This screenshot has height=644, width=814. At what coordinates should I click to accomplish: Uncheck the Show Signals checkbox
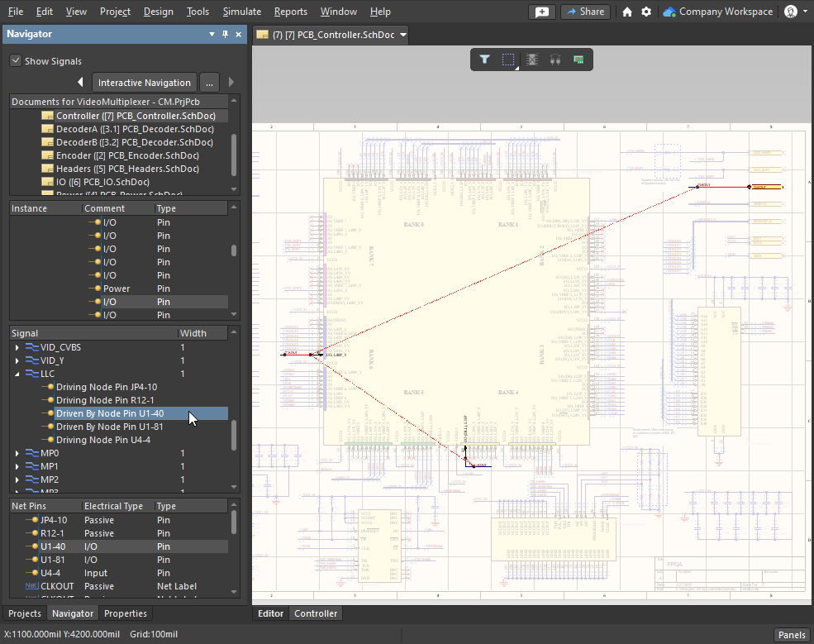[16, 61]
